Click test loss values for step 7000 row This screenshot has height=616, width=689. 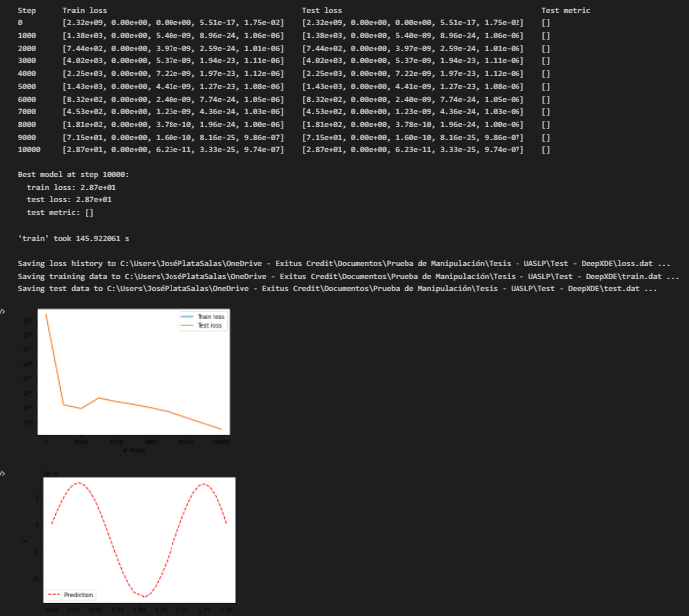[413, 112]
